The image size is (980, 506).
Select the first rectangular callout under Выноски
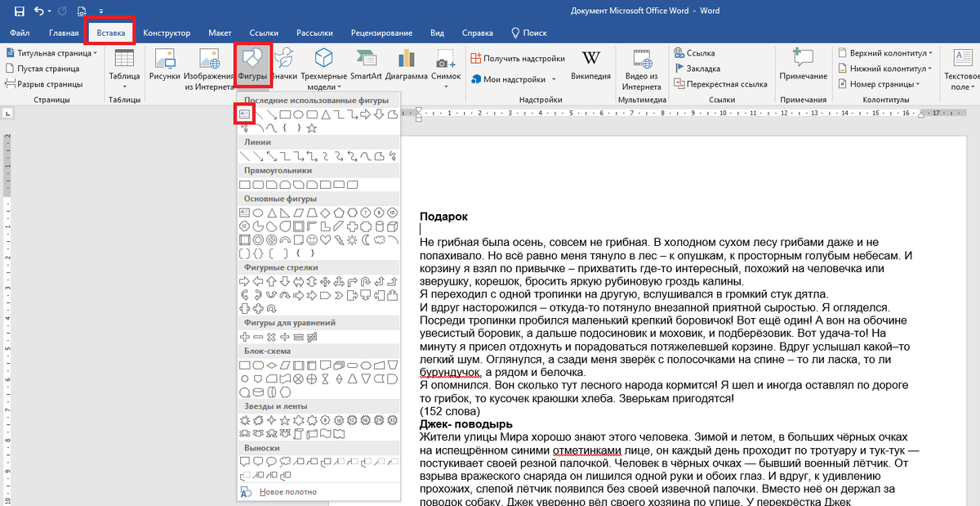(244, 462)
